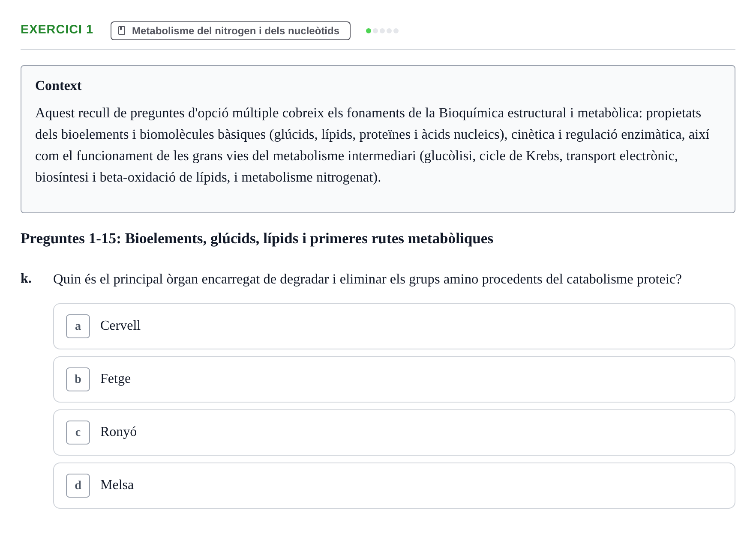Click the question k label
The width and height of the screenshot is (756, 549).
tap(26, 279)
